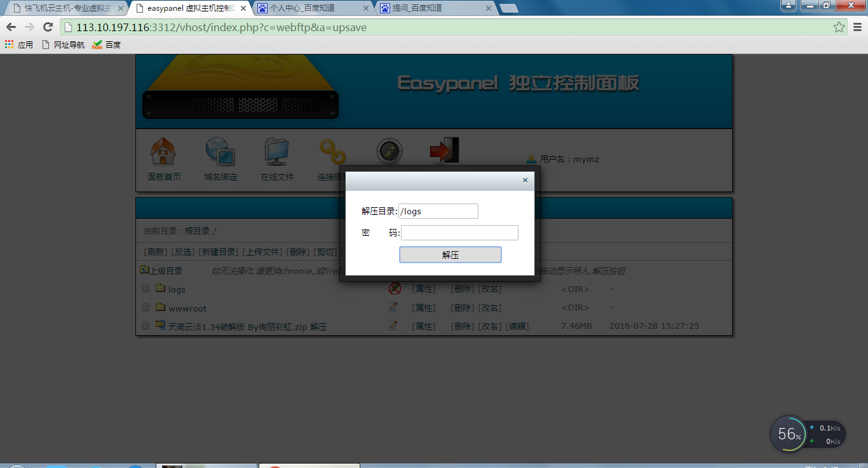The height and width of the screenshot is (468, 868).
Task: Click the chain link 连接信息 icon
Action: [332, 153]
